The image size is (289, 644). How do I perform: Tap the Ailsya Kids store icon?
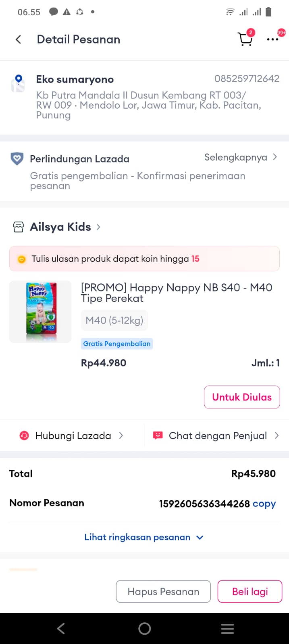(x=19, y=227)
